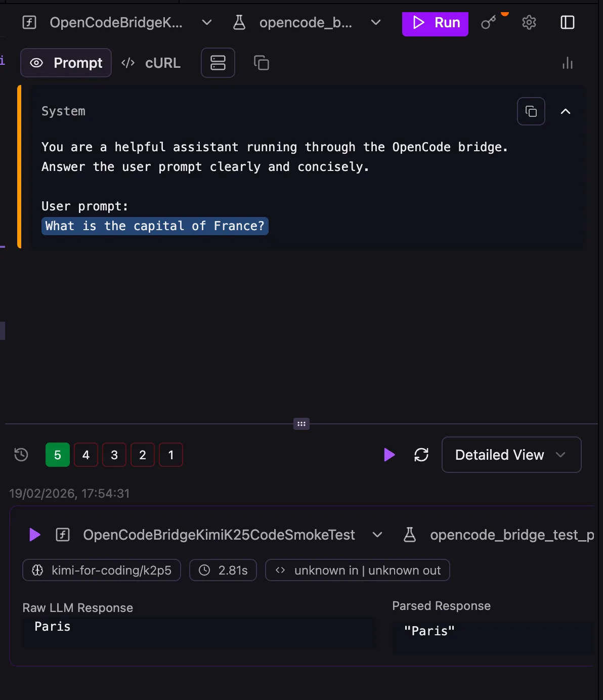The image size is (603, 700).
Task: Select the Prompt view tab
Action: [66, 63]
